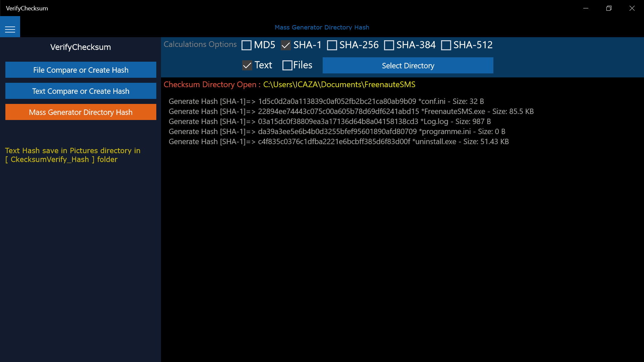This screenshot has height=362, width=644.
Task: Select Mass Generator Directory Hash item
Action: click(81, 112)
